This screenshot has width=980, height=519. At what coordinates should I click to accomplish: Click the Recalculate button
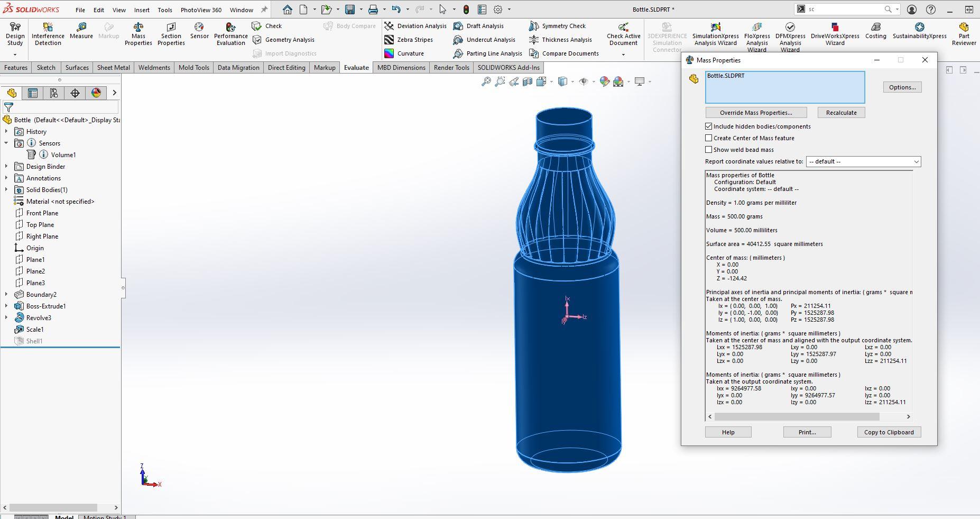[x=841, y=113]
